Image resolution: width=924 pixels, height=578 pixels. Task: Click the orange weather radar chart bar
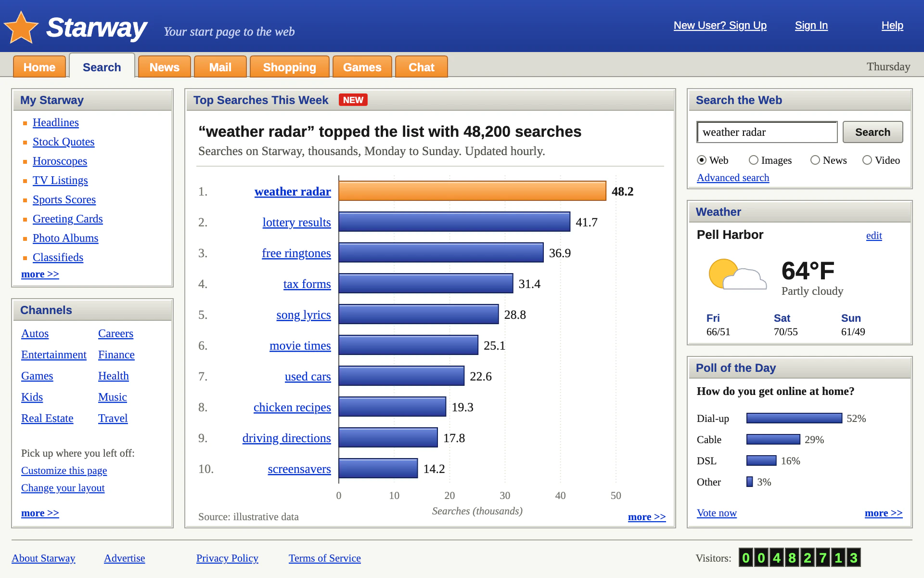473,191
